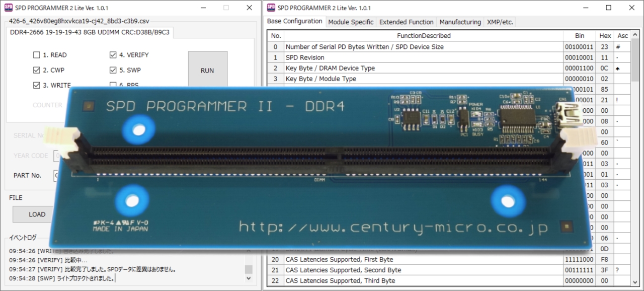Open the XMP/etc. tab
The height and width of the screenshot is (291, 644).
coord(500,22)
